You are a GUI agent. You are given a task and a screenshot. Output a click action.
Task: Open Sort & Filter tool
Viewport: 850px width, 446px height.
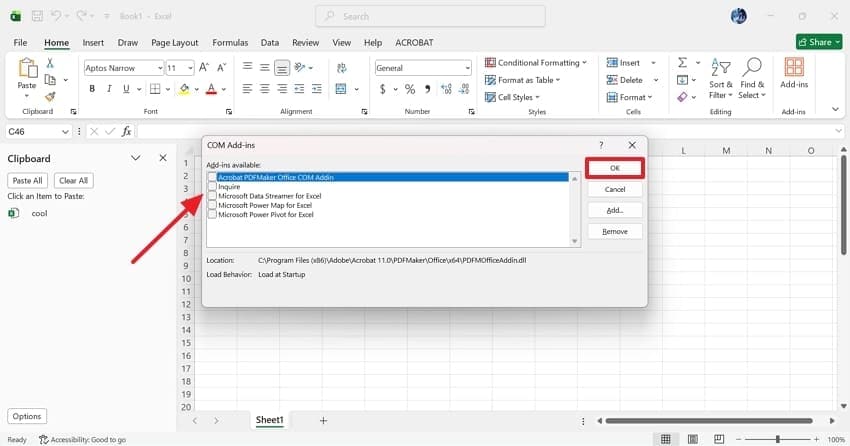(720, 79)
